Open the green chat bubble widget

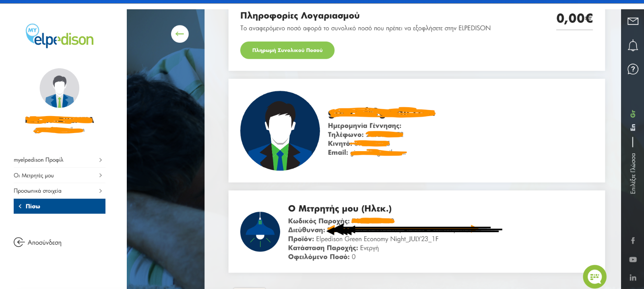pyautogui.click(x=594, y=277)
